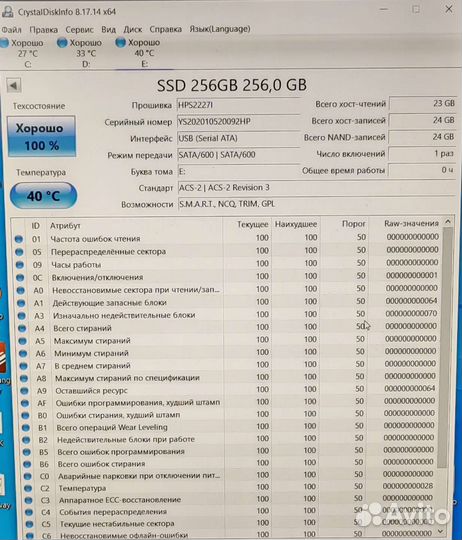462x540 pixels.
Task: Click the Текущее column header
Action: point(247,225)
